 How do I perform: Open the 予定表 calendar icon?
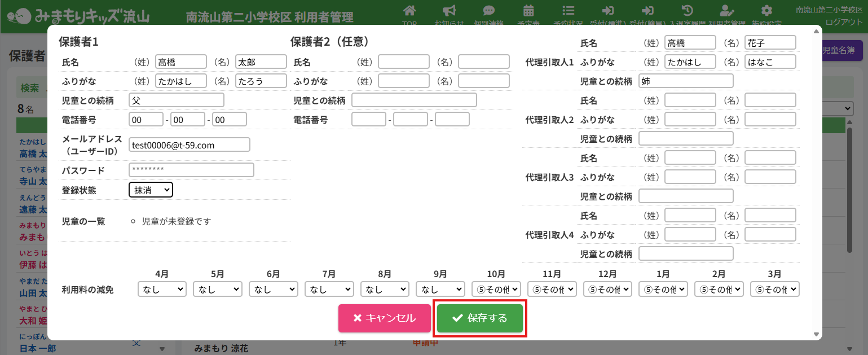(528, 11)
